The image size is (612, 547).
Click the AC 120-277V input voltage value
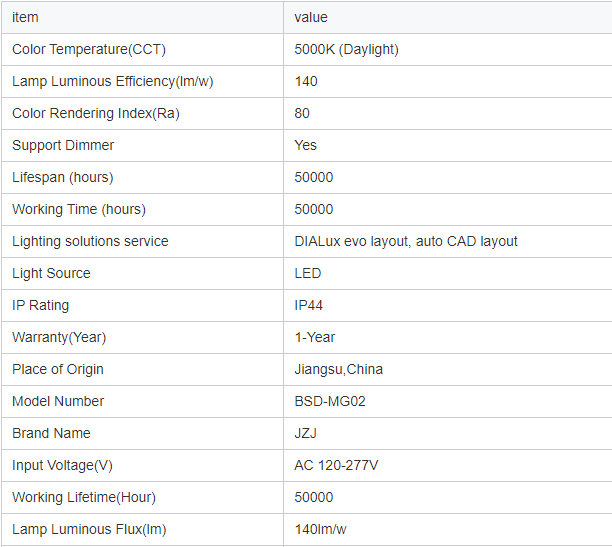(x=336, y=465)
